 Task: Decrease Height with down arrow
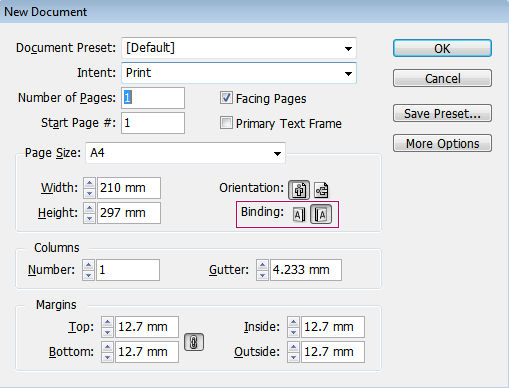tap(89, 218)
